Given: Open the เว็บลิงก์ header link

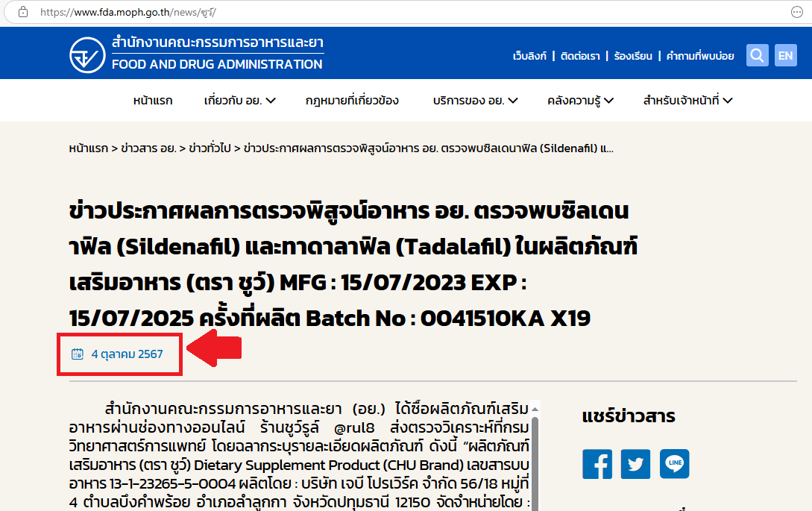Looking at the screenshot, I should (529, 56).
